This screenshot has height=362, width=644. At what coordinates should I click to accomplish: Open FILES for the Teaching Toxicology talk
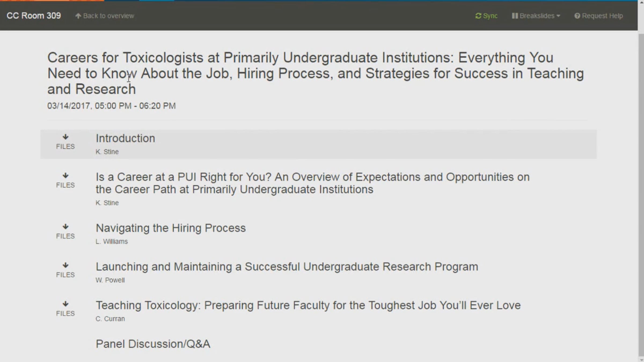coord(65,309)
